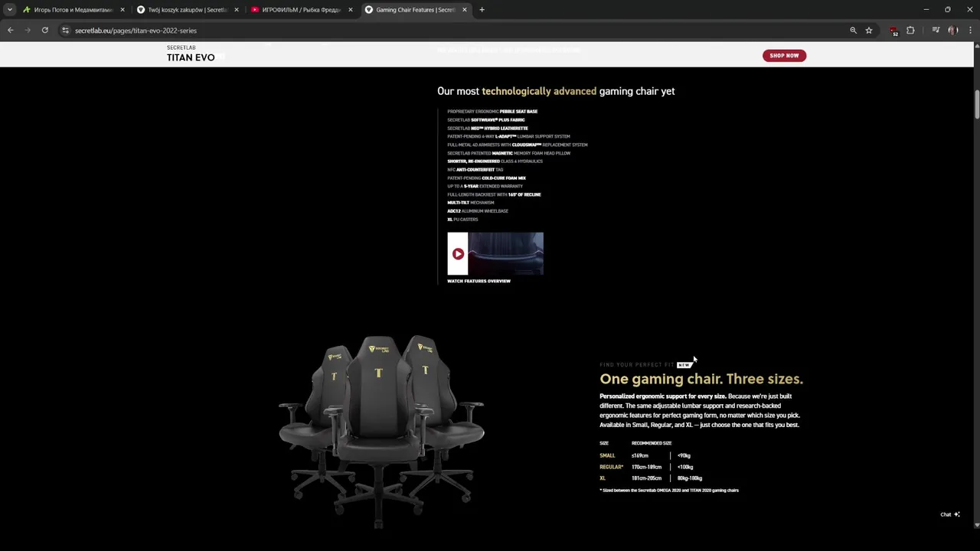Click the SHOP NOW button
This screenshot has width=980, height=551.
coord(784,55)
